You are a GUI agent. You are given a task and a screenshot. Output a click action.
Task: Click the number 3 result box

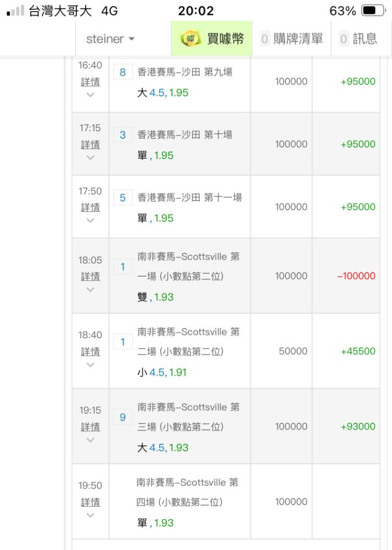point(123,135)
